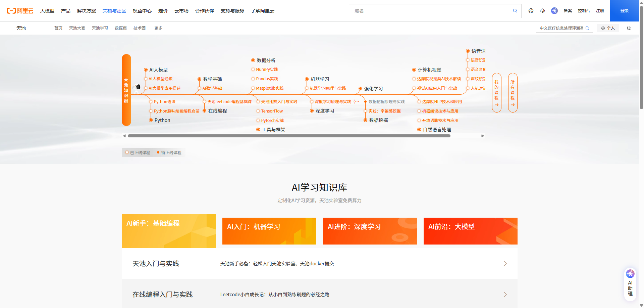Click the panda mascot on knowledge tree
This screenshot has width=644, height=308.
tap(137, 88)
